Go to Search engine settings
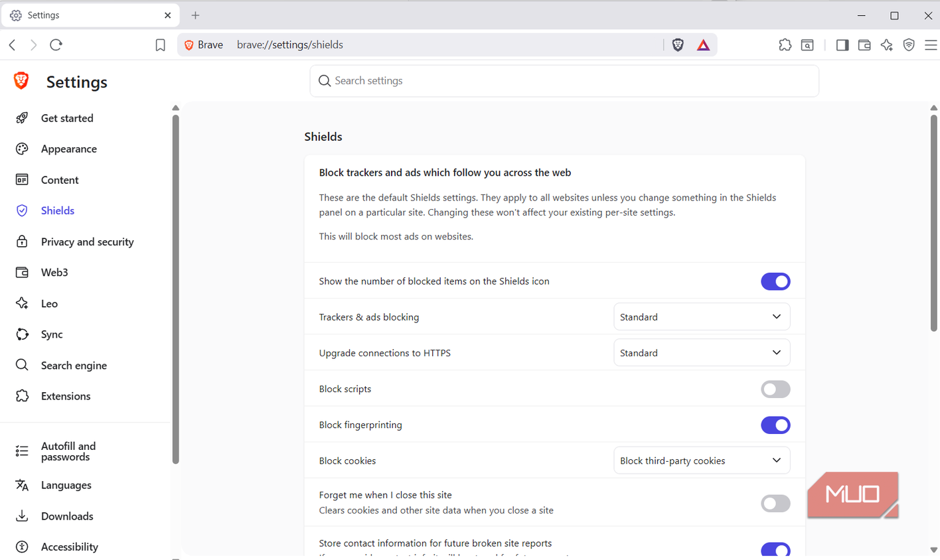 pos(74,365)
